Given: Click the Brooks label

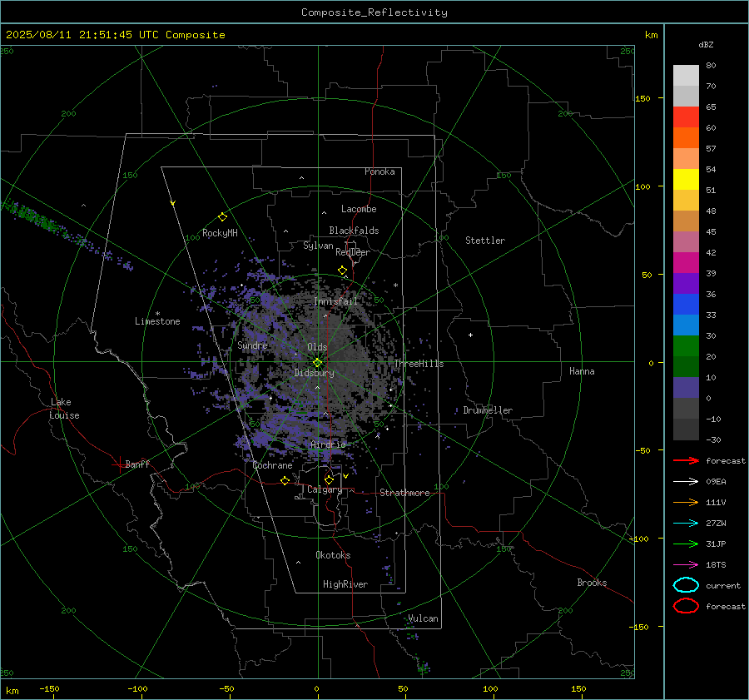Looking at the screenshot, I should point(592,583).
